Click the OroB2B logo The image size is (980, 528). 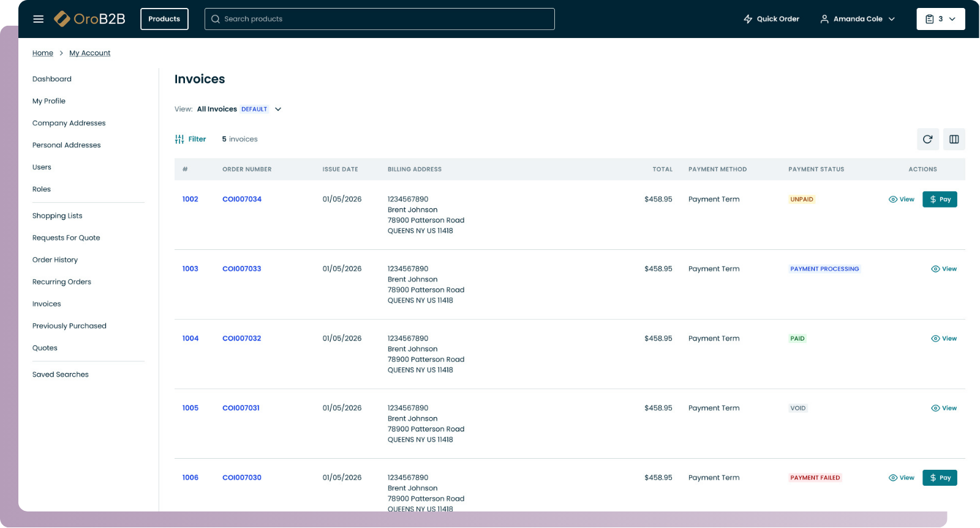pos(89,19)
